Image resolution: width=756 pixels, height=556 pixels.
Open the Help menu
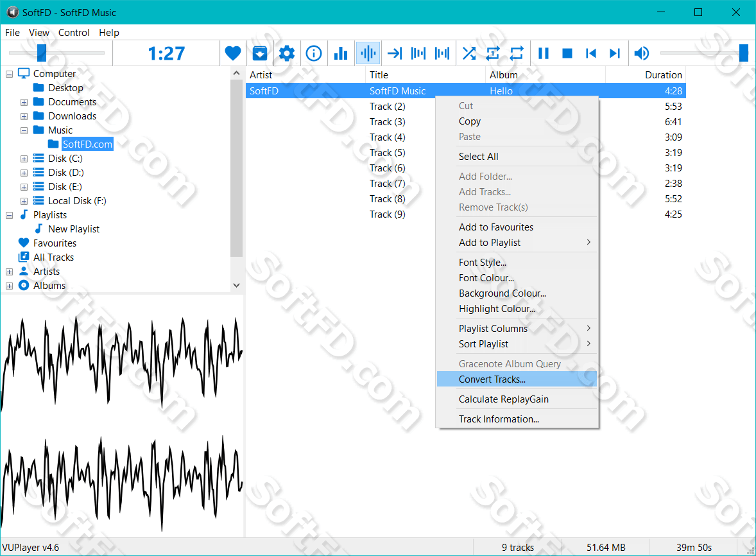109,32
